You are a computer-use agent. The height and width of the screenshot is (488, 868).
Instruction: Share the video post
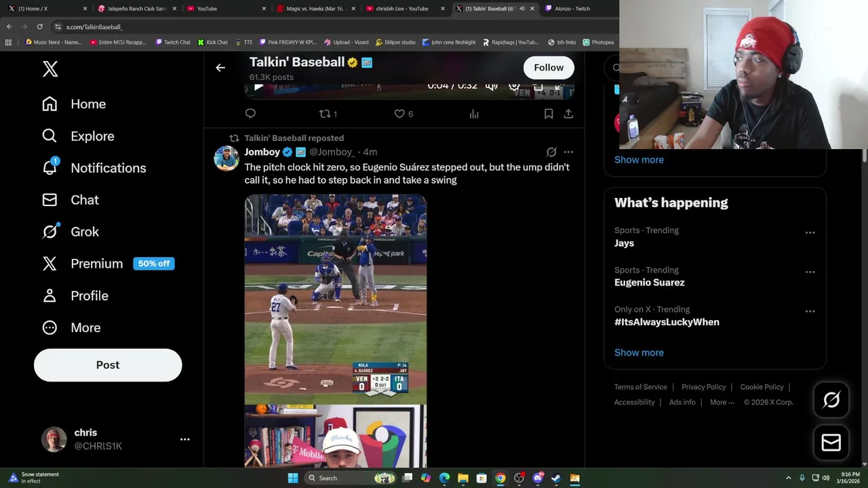(568, 113)
